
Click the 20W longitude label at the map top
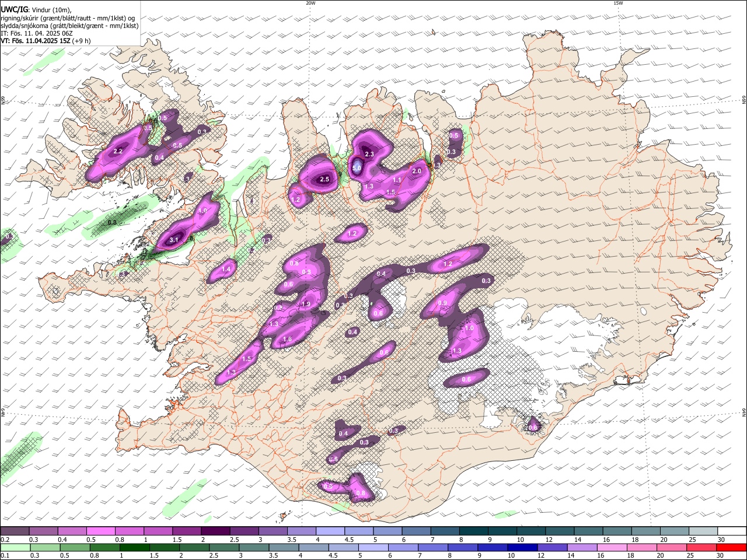311,3
